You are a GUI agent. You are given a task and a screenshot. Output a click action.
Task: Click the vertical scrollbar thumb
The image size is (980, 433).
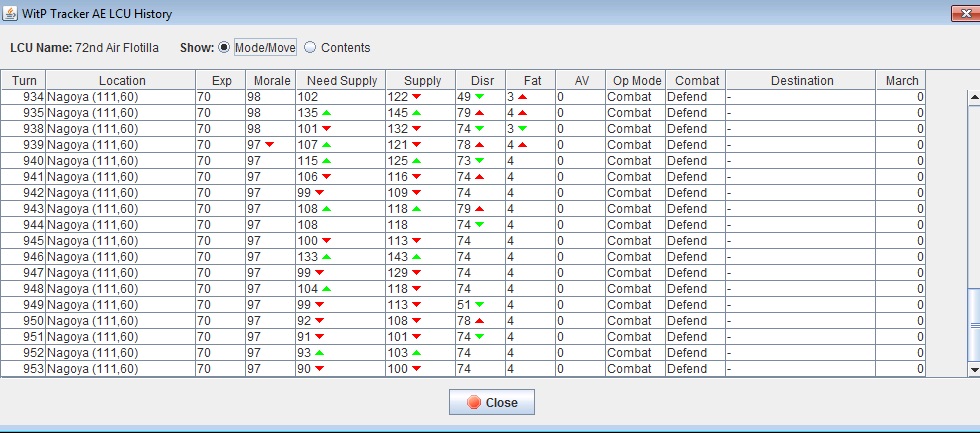[x=973, y=326]
